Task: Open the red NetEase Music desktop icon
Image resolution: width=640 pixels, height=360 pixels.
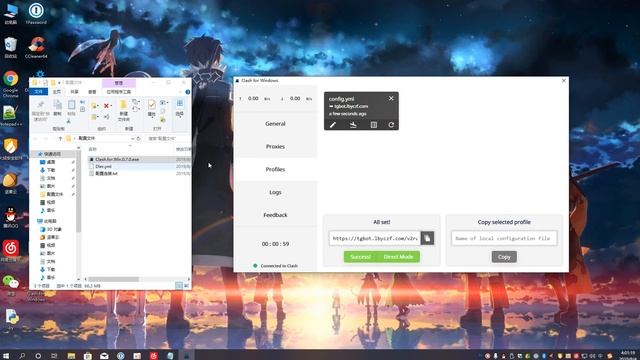Action: coord(11,250)
